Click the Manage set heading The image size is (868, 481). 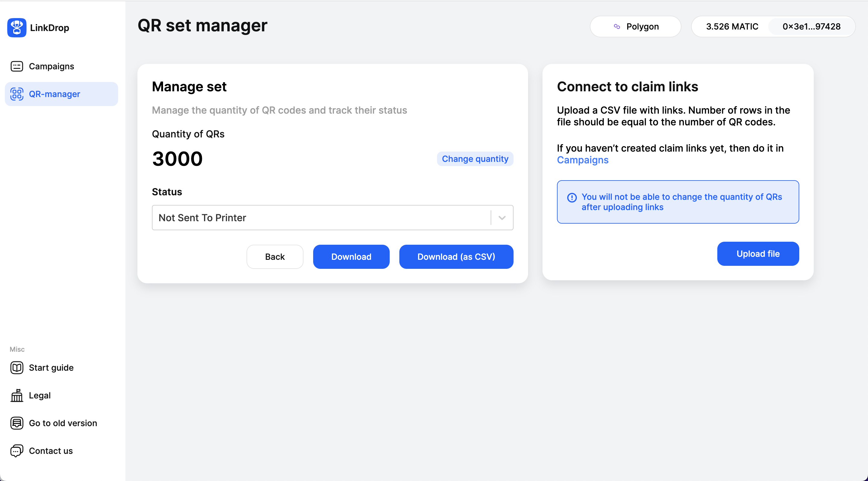[x=189, y=87]
